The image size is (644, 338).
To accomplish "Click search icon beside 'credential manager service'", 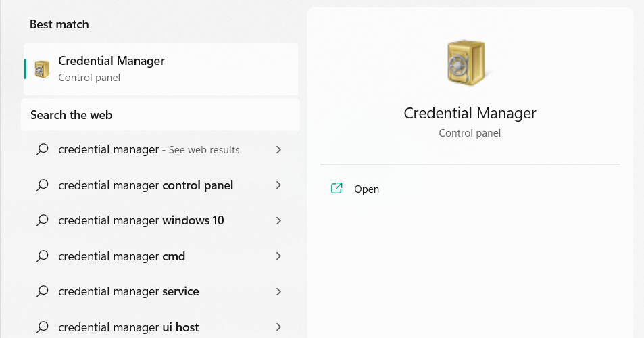I will [42, 291].
